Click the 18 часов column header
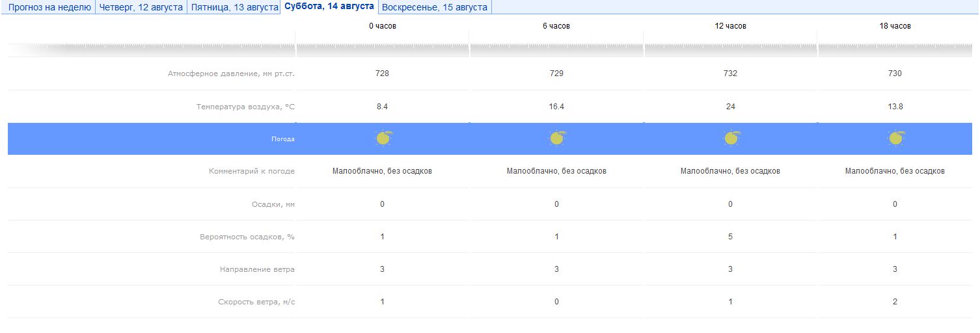Image resolution: width=980 pixels, height=333 pixels. tap(895, 26)
